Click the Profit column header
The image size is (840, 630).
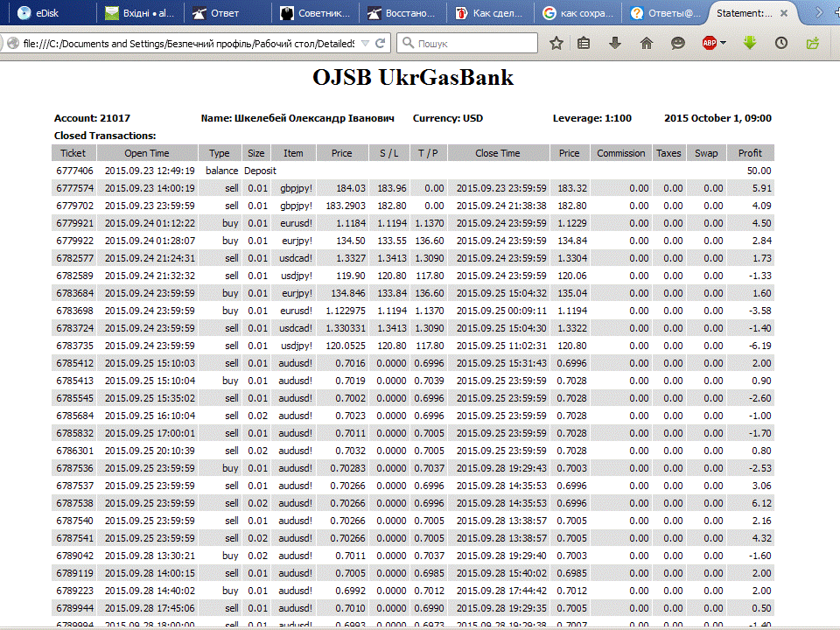point(750,153)
